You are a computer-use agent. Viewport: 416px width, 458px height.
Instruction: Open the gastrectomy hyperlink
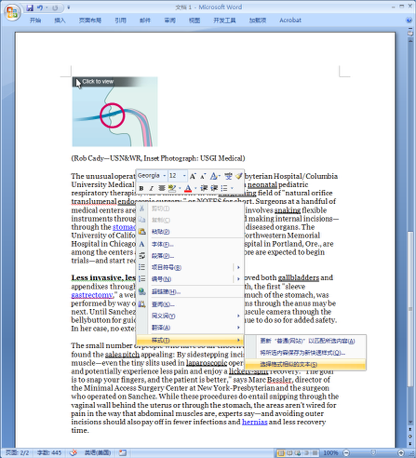click(92, 295)
